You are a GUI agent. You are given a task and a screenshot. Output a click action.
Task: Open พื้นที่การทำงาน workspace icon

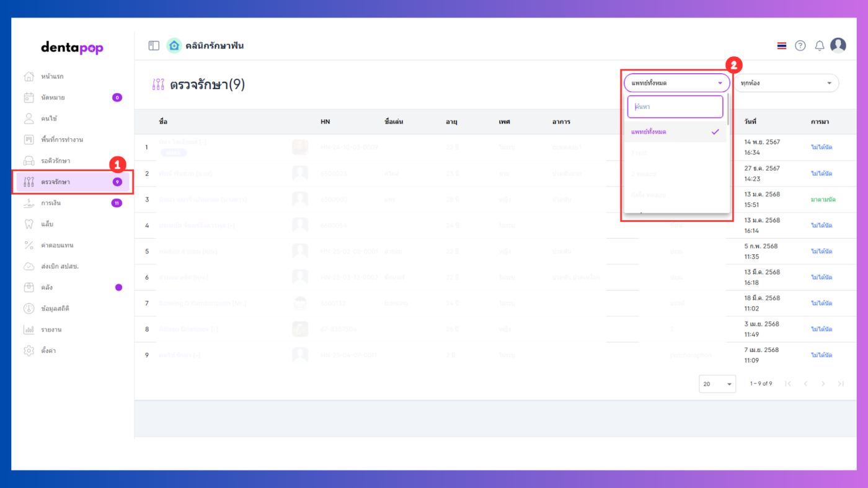[x=29, y=140]
